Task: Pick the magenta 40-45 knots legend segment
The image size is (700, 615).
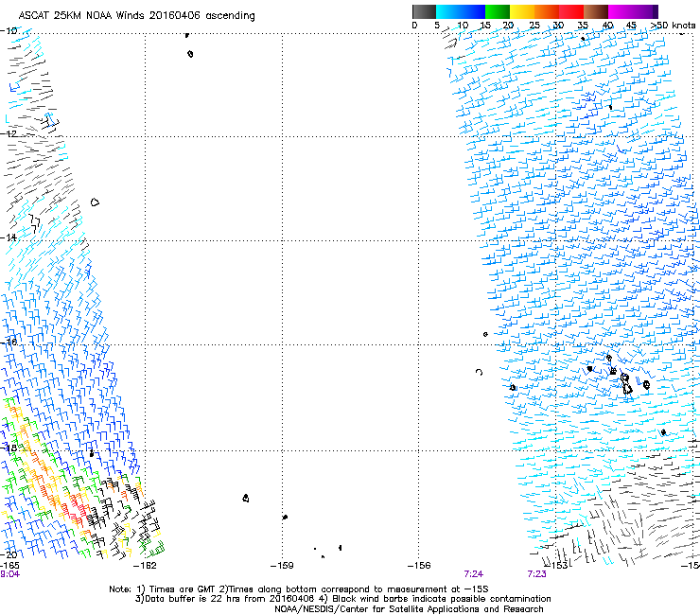Action: point(621,11)
